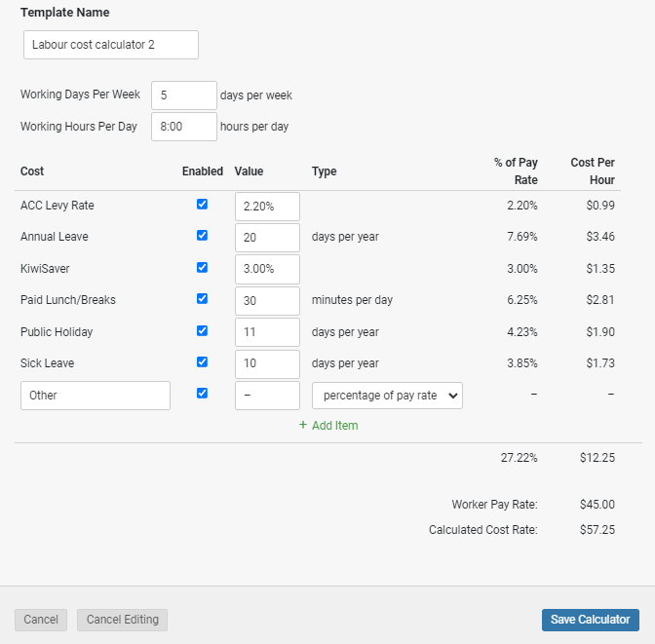Click the KiwiSaver percentage value field
The image size is (655, 644).
pyautogui.click(x=267, y=269)
